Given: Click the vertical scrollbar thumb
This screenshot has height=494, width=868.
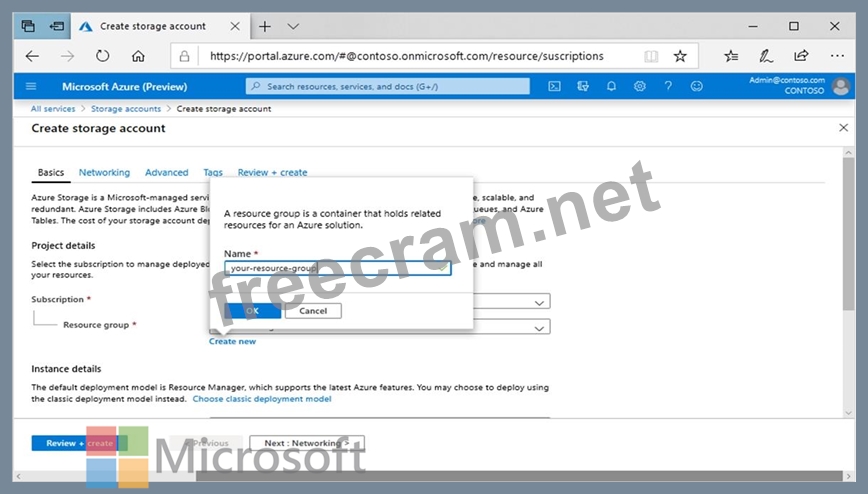Looking at the screenshot, I should pos(849,234).
